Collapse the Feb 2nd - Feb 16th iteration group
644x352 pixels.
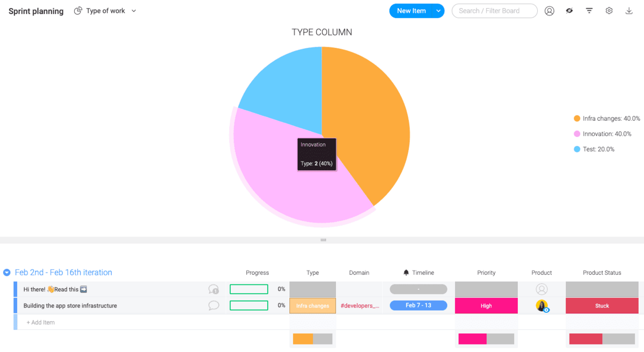coord(7,273)
